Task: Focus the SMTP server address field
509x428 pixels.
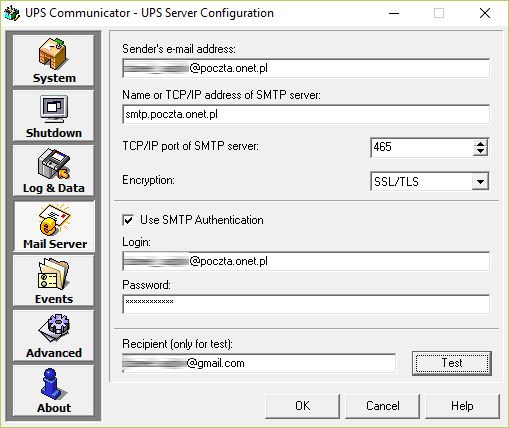Action: 306,114
